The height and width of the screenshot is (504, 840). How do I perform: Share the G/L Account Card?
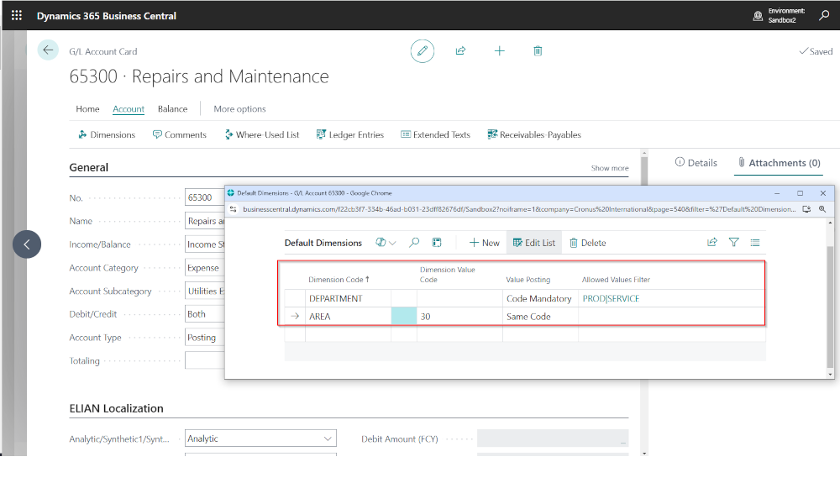click(460, 51)
